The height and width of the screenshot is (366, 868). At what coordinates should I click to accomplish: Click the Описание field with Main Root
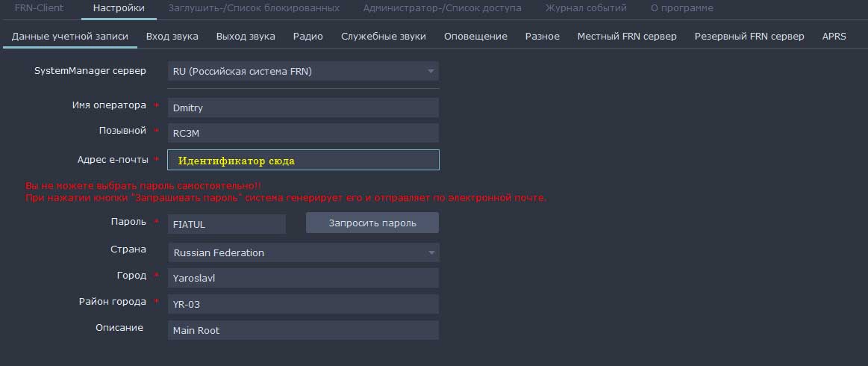[x=303, y=330]
